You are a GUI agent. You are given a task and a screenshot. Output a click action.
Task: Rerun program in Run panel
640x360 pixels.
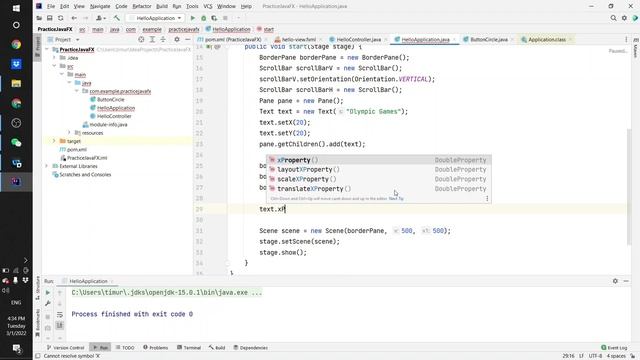[48, 293]
